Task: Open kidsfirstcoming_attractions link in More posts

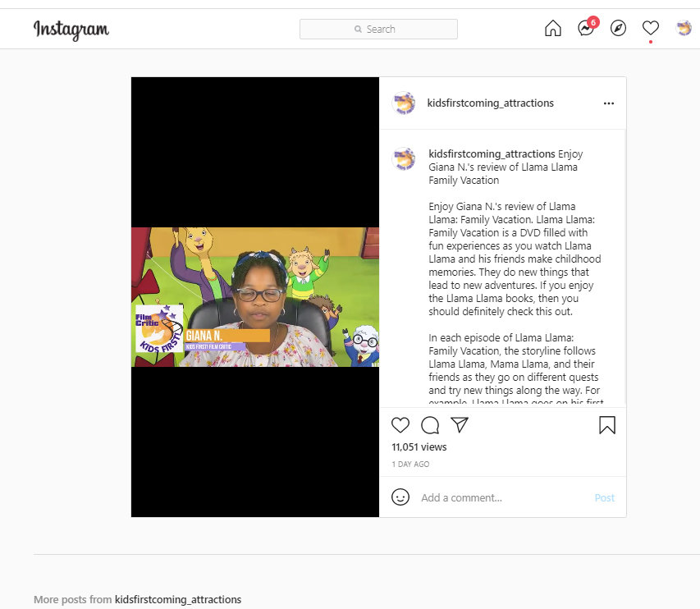Action: (x=178, y=599)
